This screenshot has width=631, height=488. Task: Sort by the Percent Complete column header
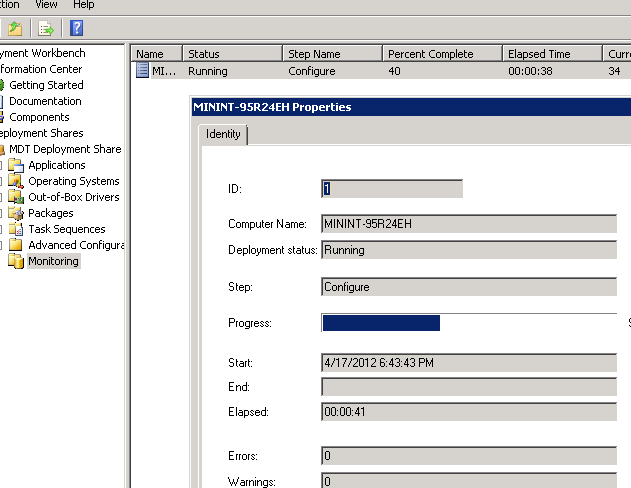pos(443,54)
